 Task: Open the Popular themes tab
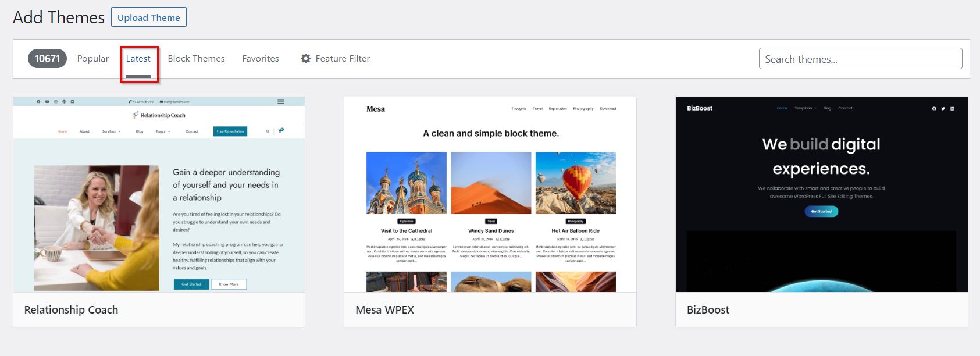93,59
